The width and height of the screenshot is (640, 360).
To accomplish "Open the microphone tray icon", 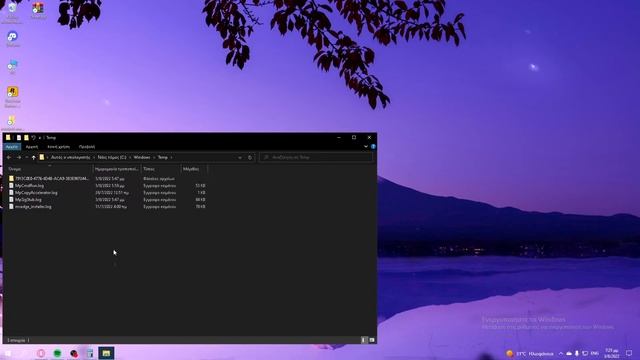I will point(577,353).
